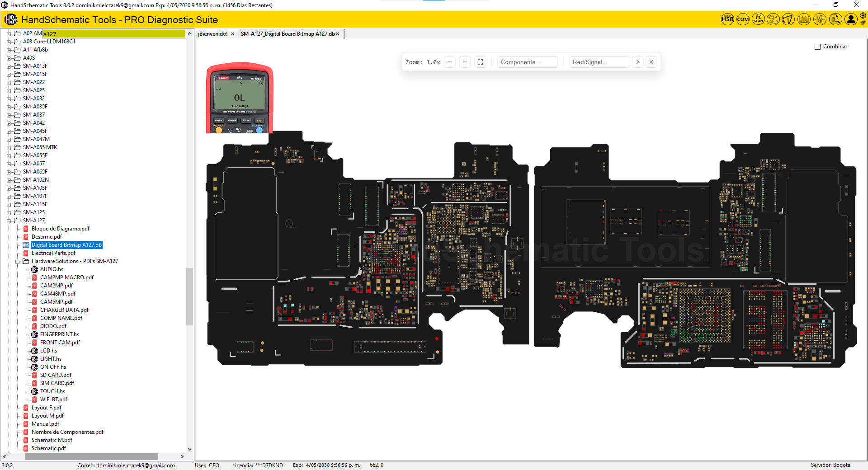The height and width of the screenshot is (470, 868).
Task: Open AUDIO.hs file
Action: click(52, 269)
